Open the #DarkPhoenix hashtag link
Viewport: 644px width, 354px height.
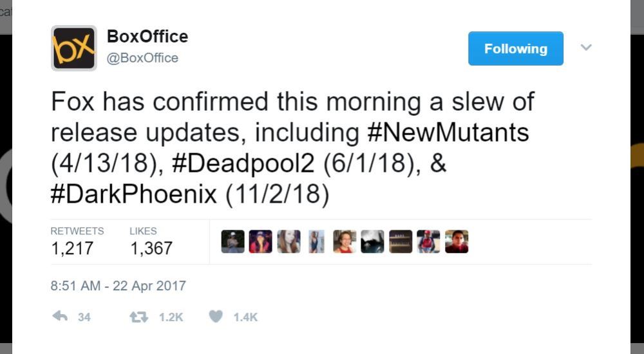134,194
